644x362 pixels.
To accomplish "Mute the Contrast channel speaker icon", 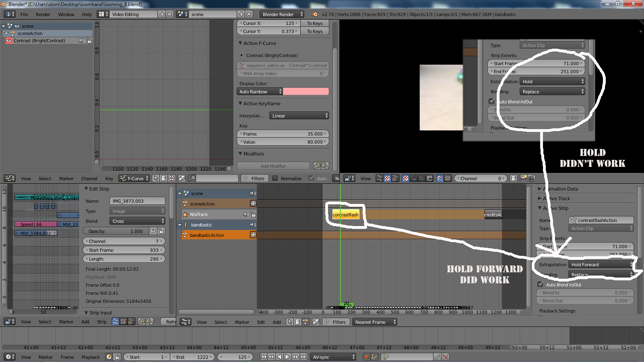I will coord(82,41).
